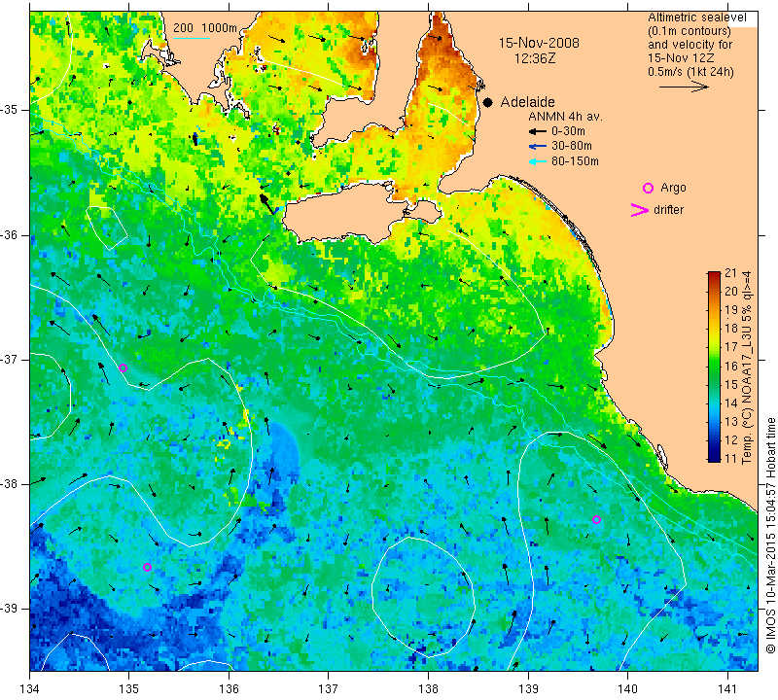Click the Altimetric sealevel legend heading
Screen dimensions: 778x700
696,17
